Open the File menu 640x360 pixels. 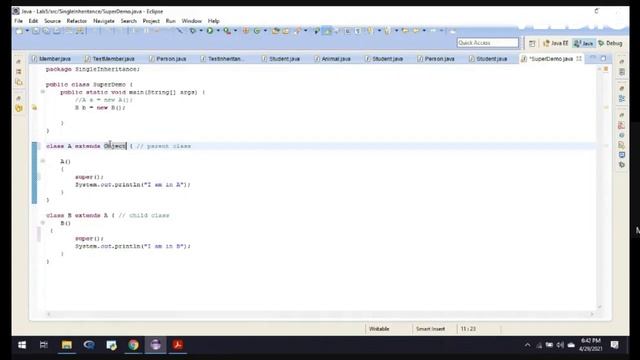pos(18,21)
